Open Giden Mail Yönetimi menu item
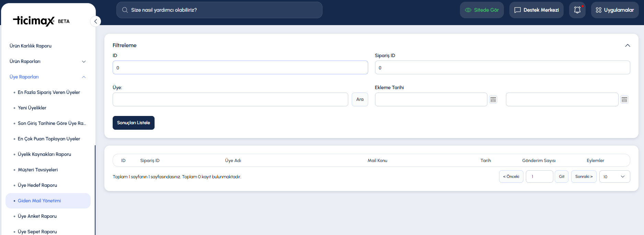Screen dimensions: 644x235 39,201
